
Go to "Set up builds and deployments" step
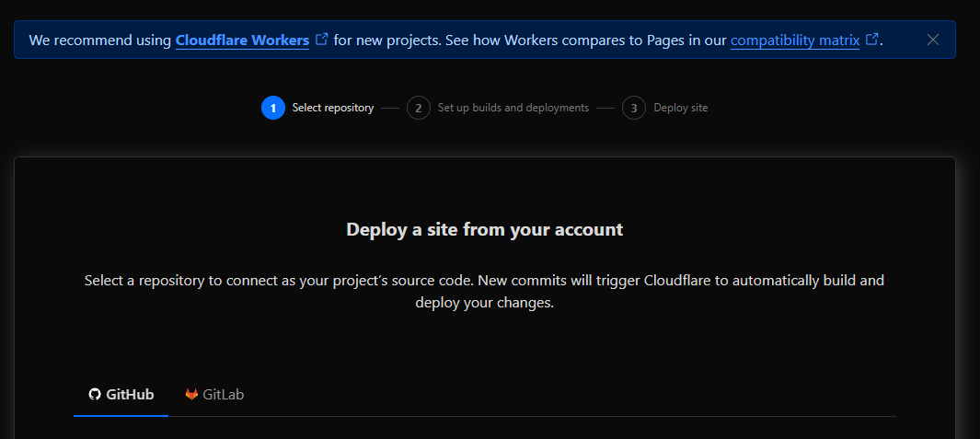tap(513, 108)
